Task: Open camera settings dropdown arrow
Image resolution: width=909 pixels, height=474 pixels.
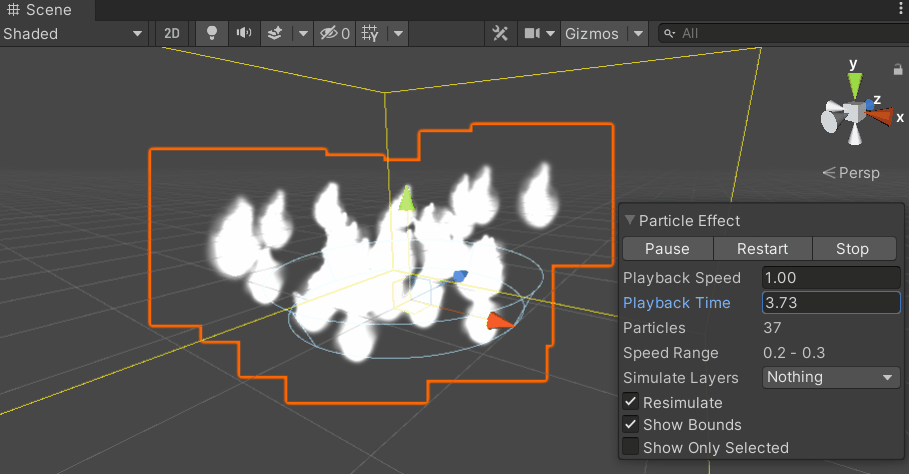Action: click(551, 34)
